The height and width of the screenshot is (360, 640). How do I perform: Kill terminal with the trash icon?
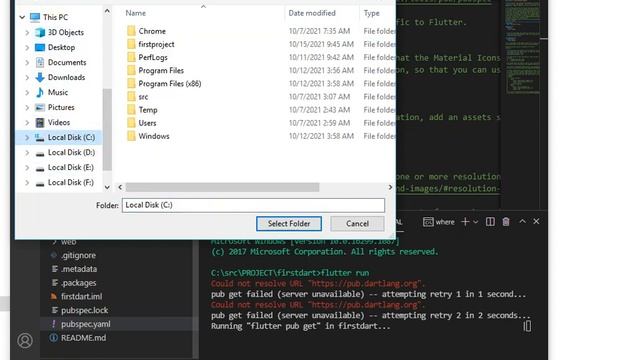[x=506, y=222]
